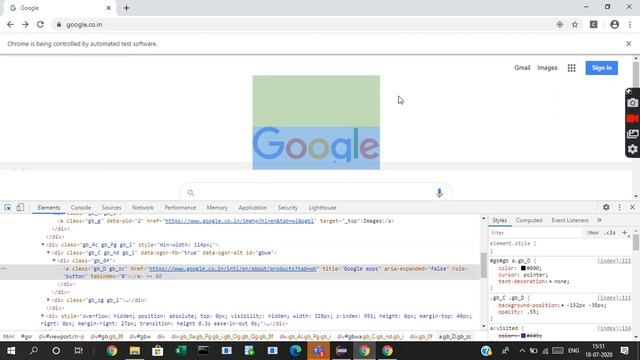Open Microsoft Teams from the taskbar
The height and width of the screenshot is (360, 640).
tap(318, 351)
